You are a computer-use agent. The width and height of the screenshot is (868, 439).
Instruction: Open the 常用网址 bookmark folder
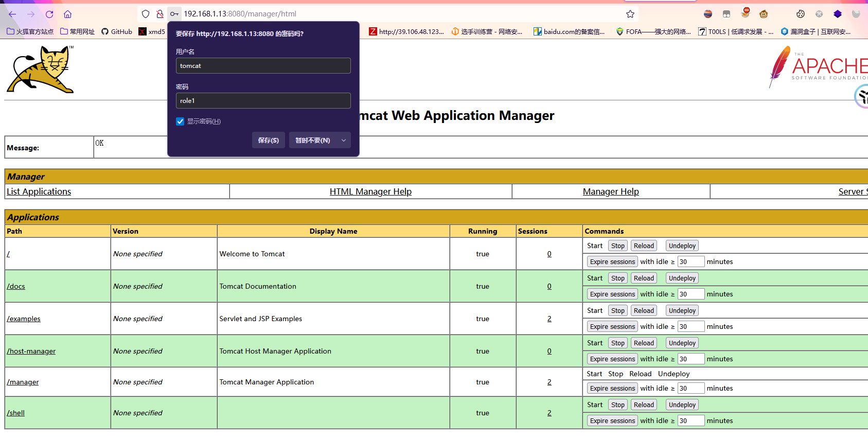point(77,31)
